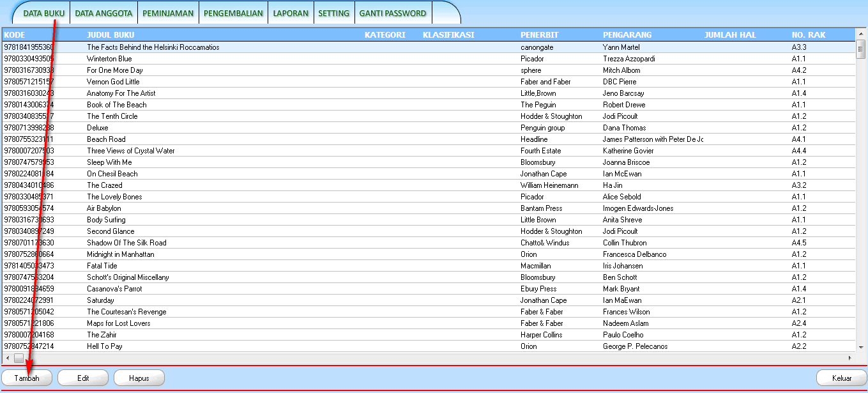
Task: Select 'The Courtesan's Revenge' row
Action: pos(429,312)
